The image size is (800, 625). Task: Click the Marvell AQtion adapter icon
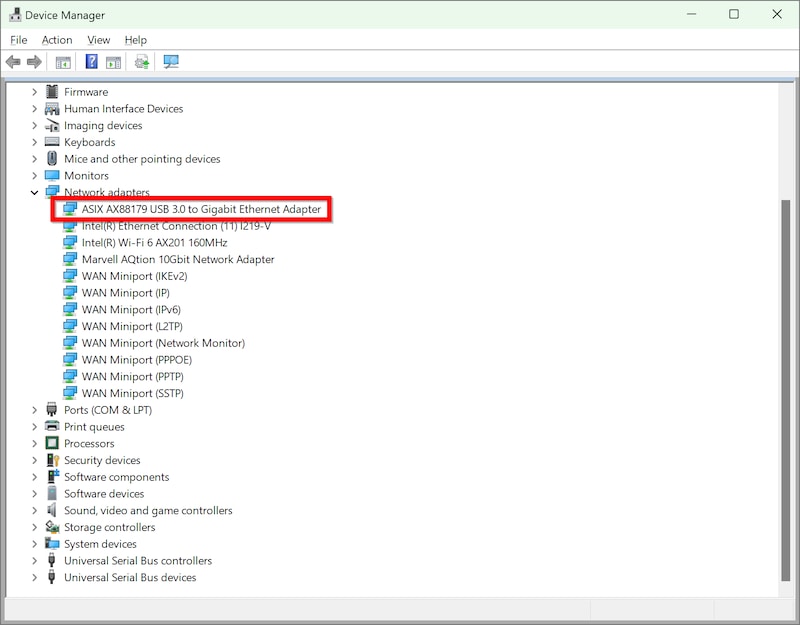pyautogui.click(x=70, y=260)
